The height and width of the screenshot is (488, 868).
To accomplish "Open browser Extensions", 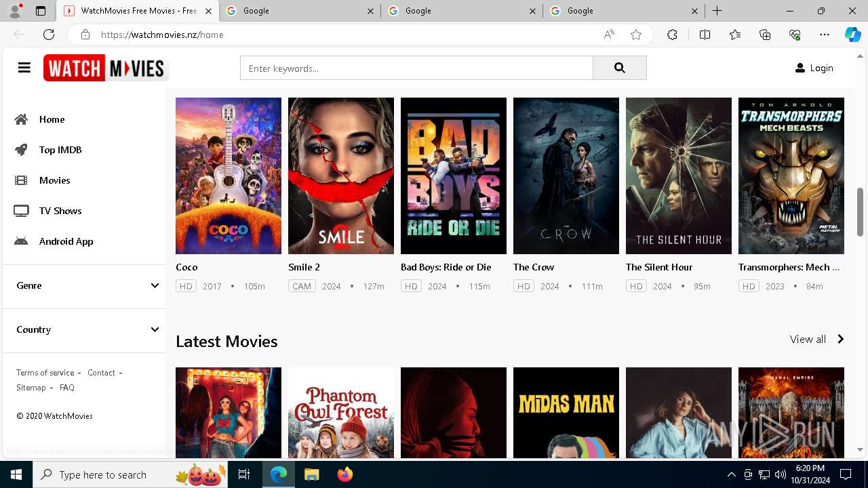I will 672,35.
